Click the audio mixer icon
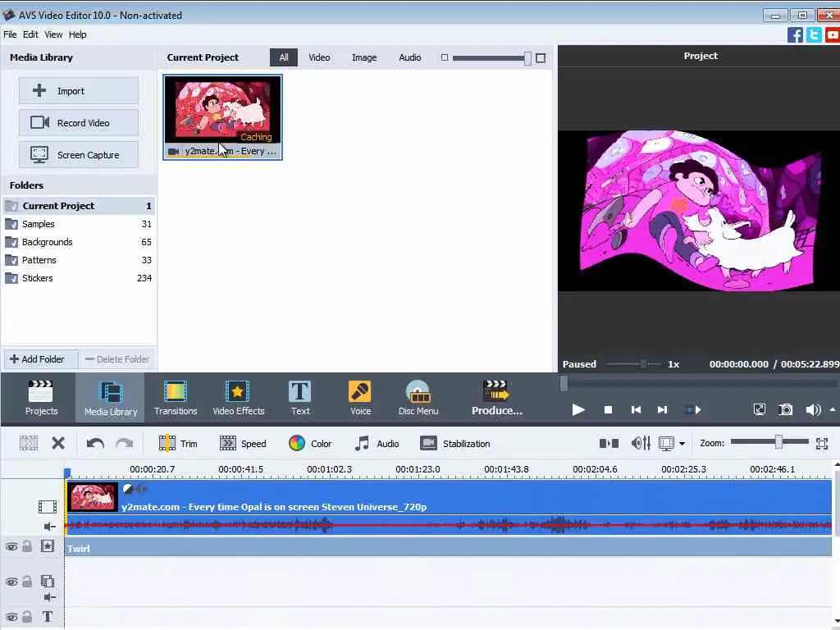Viewport: 840px width, 630px height. pos(641,443)
